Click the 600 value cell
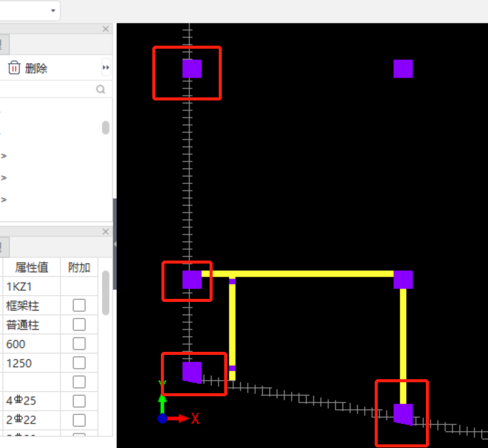This screenshot has width=488, height=448. pos(32,344)
